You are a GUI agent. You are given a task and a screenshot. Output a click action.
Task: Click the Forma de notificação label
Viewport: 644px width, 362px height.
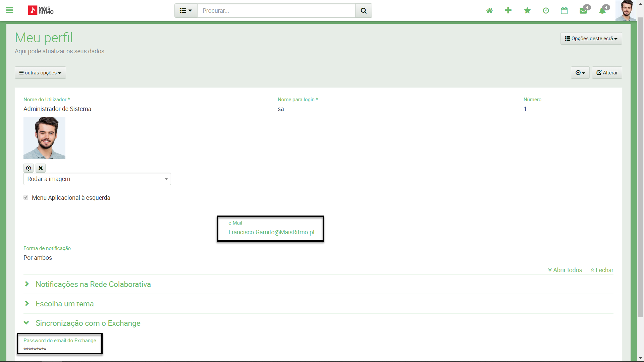[47, 248]
